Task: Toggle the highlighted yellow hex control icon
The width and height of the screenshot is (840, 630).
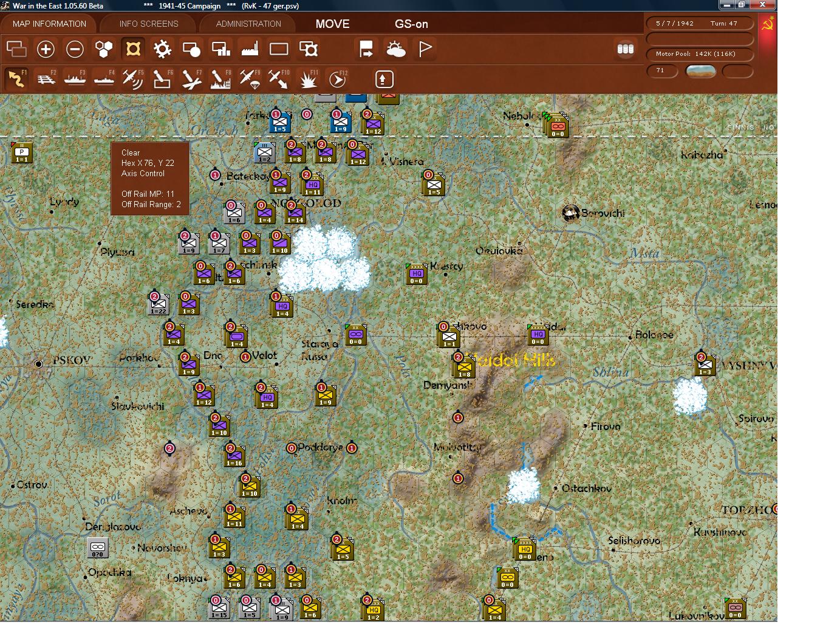Action: coord(133,49)
